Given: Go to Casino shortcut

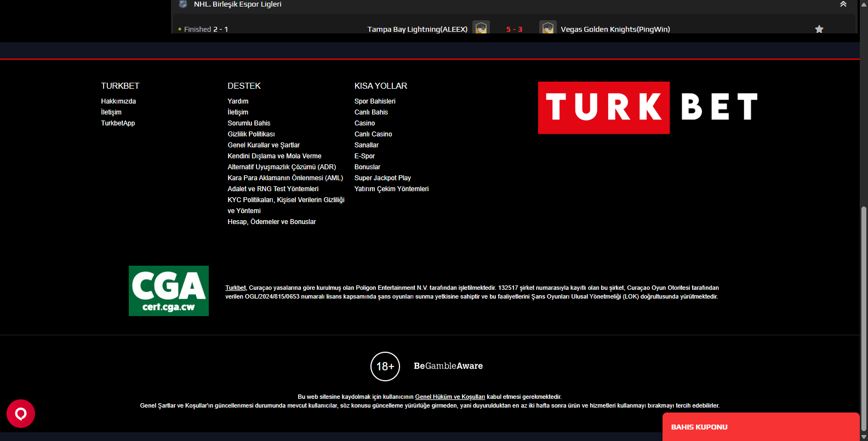Looking at the screenshot, I should coord(364,123).
